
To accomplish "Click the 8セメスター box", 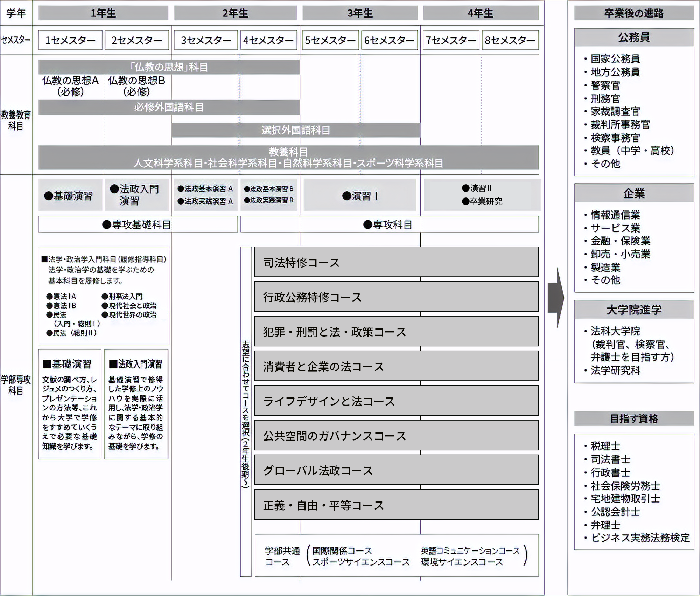I will pos(510,40).
